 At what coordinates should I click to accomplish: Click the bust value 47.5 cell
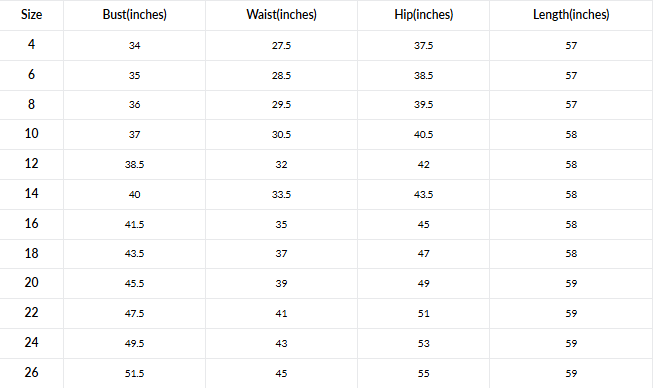point(135,313)
